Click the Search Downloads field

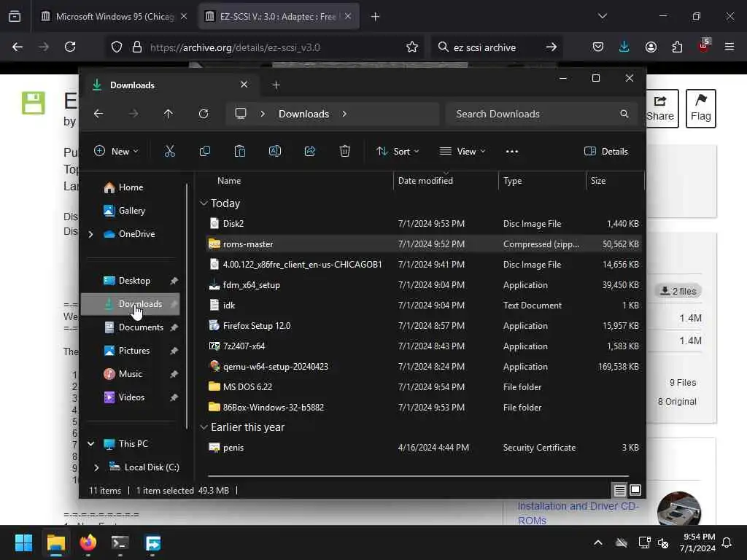[541, 114]
